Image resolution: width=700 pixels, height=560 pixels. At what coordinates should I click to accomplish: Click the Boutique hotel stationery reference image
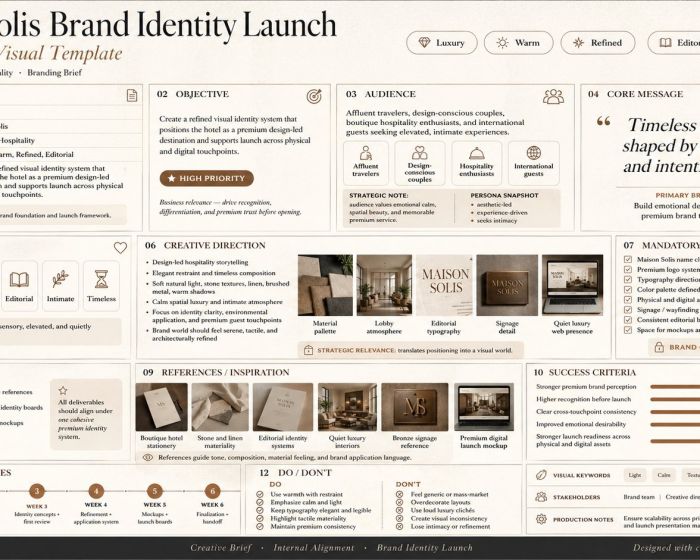pyautogui.click(x=162, y=407)
